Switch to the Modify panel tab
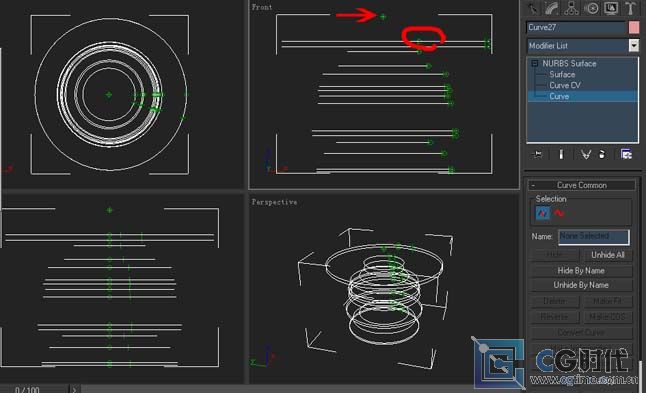The width and height of the screenshot is (646, 393). (x=552, y=8)
